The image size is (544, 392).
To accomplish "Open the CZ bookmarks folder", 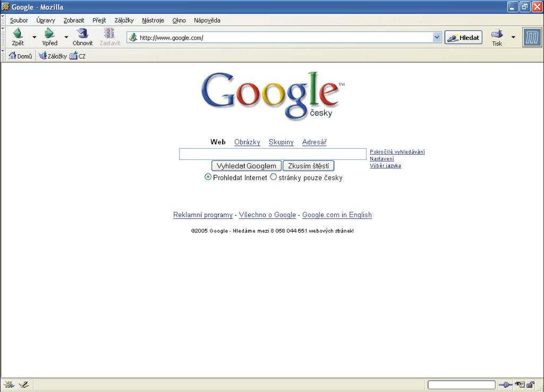I will point(78,56).
